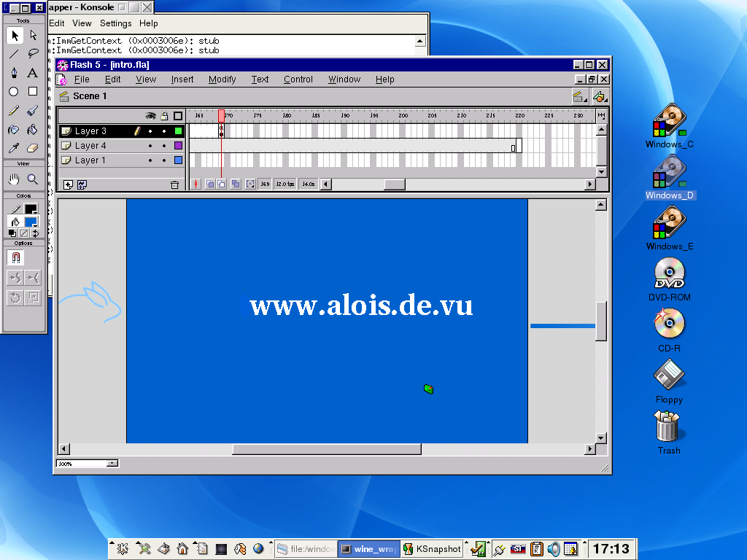
Task: Open the Edit Symbols dropdown button
Action: pyautogui.click(x=600, y=97)
